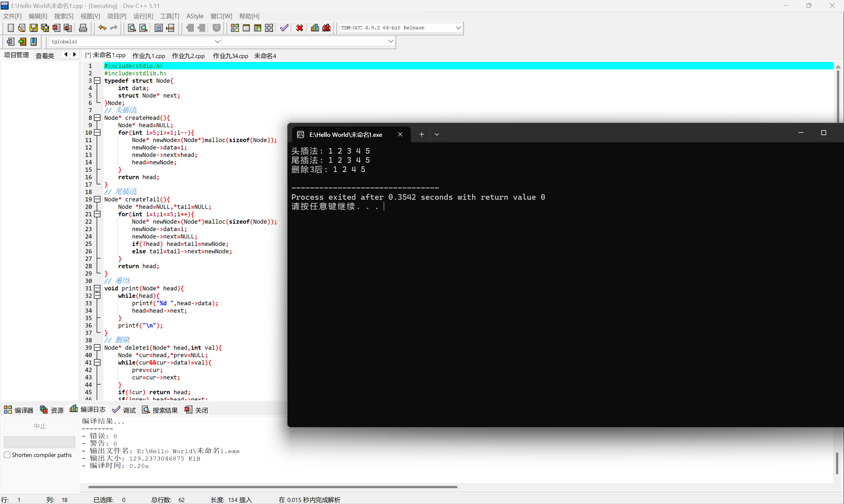This screenshot has height=504, width=844.
Task: Click the purple checkmark syntax check icon
Action: 284,28
